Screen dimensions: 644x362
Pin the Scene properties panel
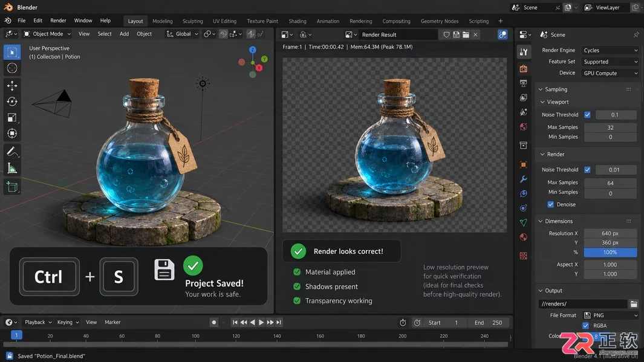(636, 34)
